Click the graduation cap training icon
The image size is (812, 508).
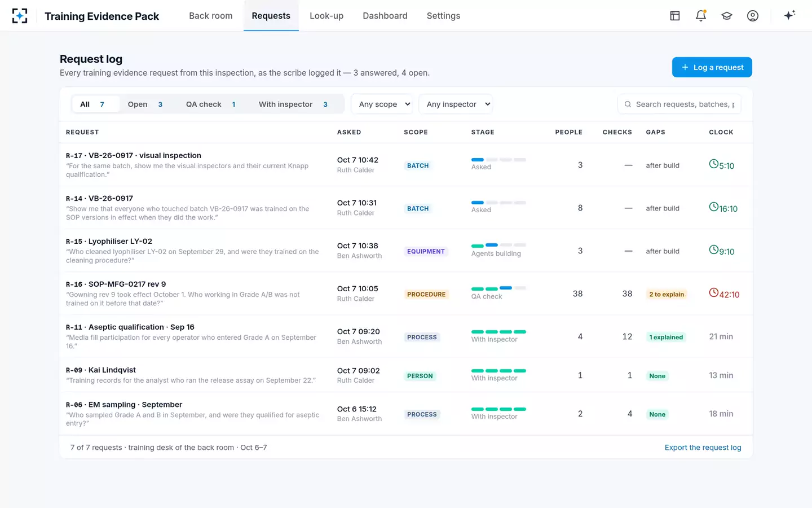[727, 16]
